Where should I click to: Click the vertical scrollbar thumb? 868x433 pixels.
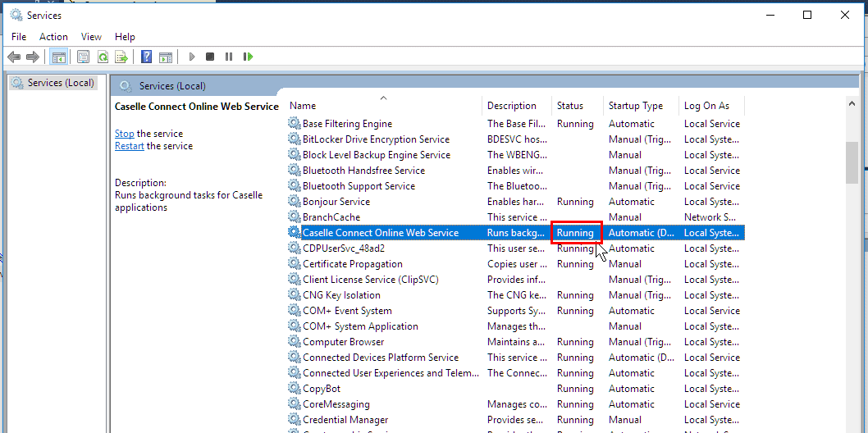pyautogui.click(x=852, y=162)
